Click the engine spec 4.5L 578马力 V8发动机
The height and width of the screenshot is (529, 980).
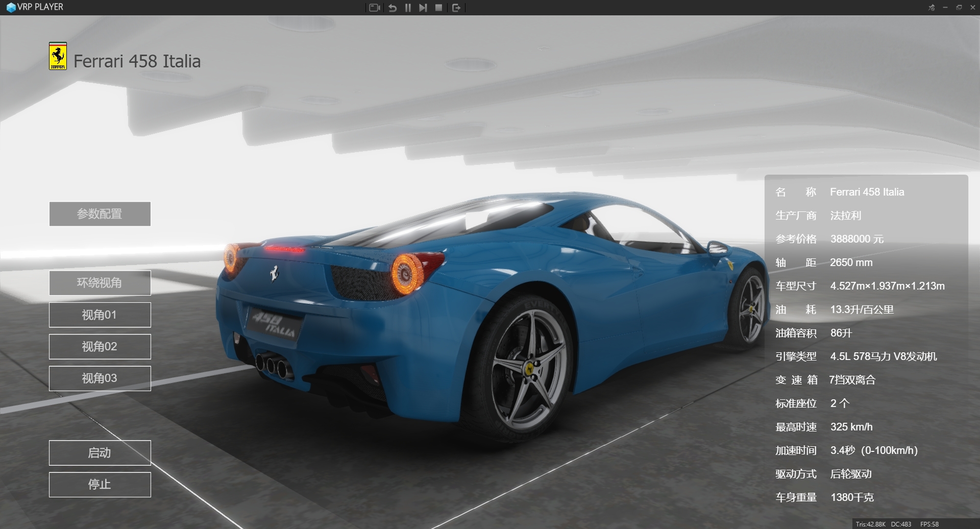click(x=884, y=356)
